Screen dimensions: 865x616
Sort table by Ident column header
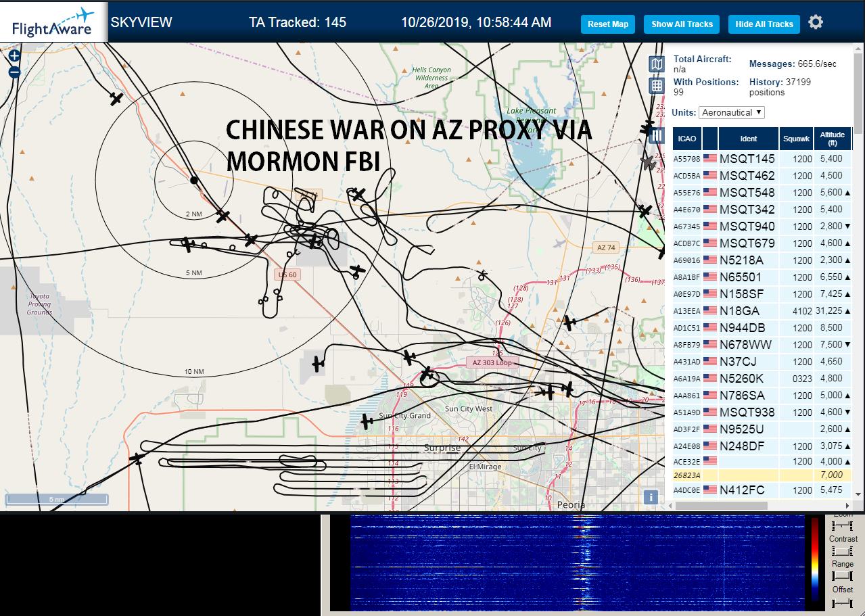[x=749, y=139]
